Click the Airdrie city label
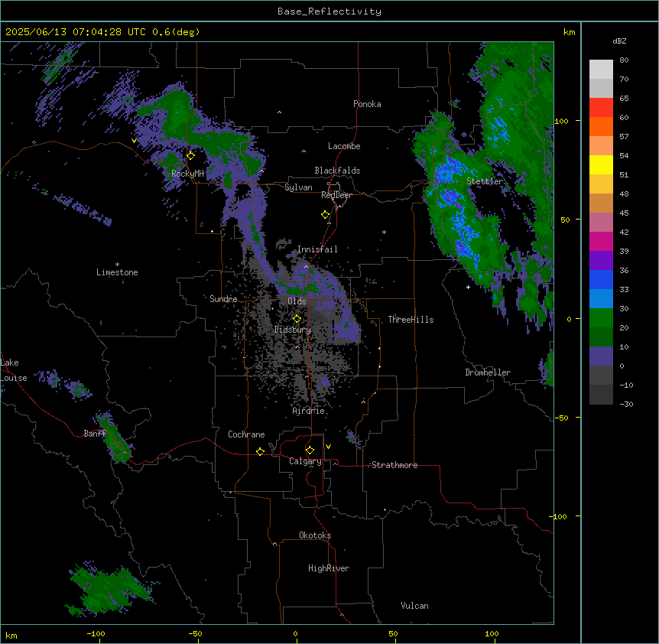The height and width of the screenshot is (644, 659). pos(309,411)
